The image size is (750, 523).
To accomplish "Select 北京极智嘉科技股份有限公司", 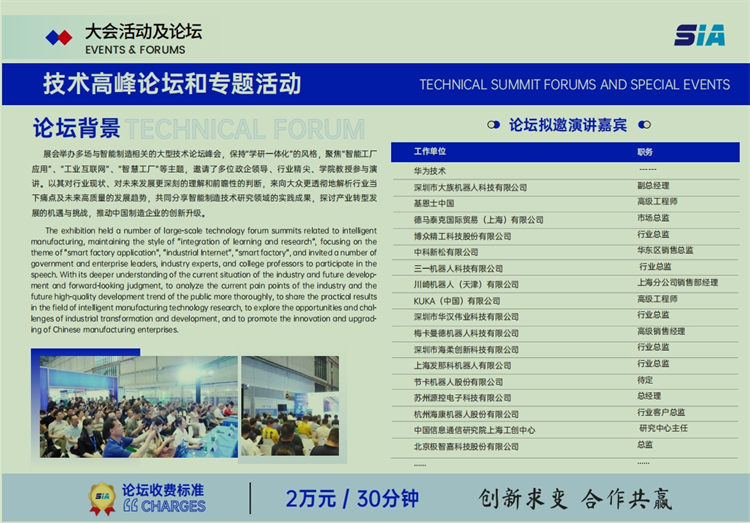I will point(466,446).
